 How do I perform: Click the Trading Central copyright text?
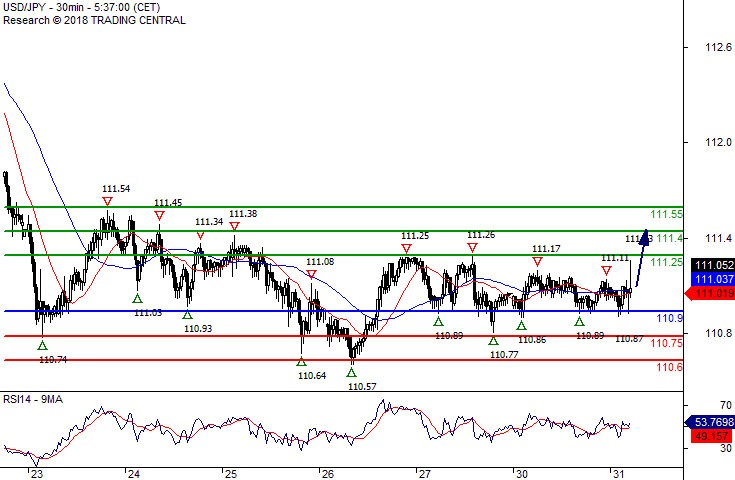pos(95,20)
